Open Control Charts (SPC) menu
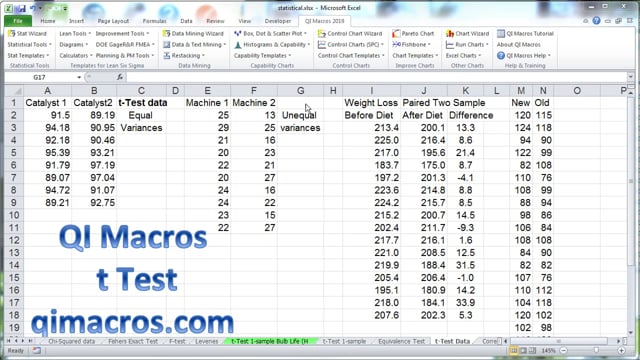The height and width of the screenshot is (360, 640). pos(351,44)
